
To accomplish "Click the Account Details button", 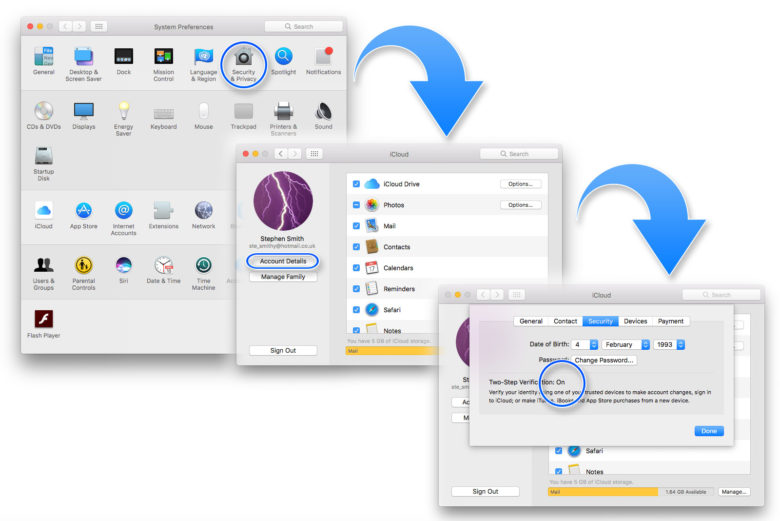I will coord(283,261).
